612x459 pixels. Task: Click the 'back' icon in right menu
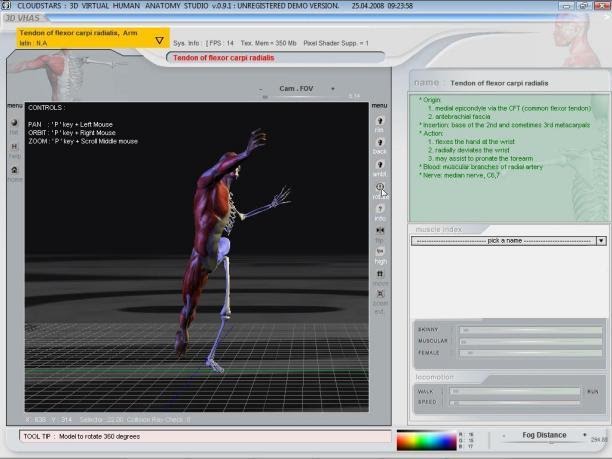click(380, 142)
